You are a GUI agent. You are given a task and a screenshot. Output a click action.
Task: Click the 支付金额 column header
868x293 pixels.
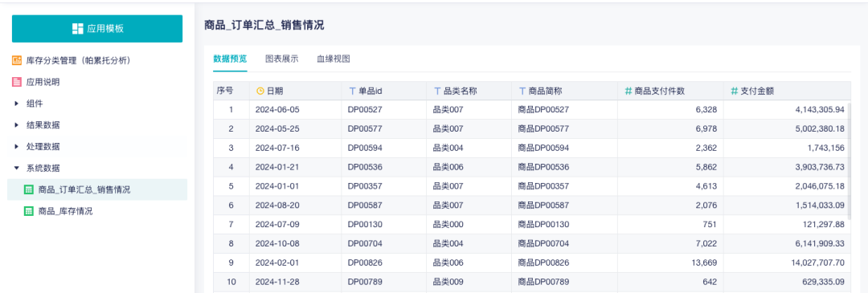pos(787,91)
